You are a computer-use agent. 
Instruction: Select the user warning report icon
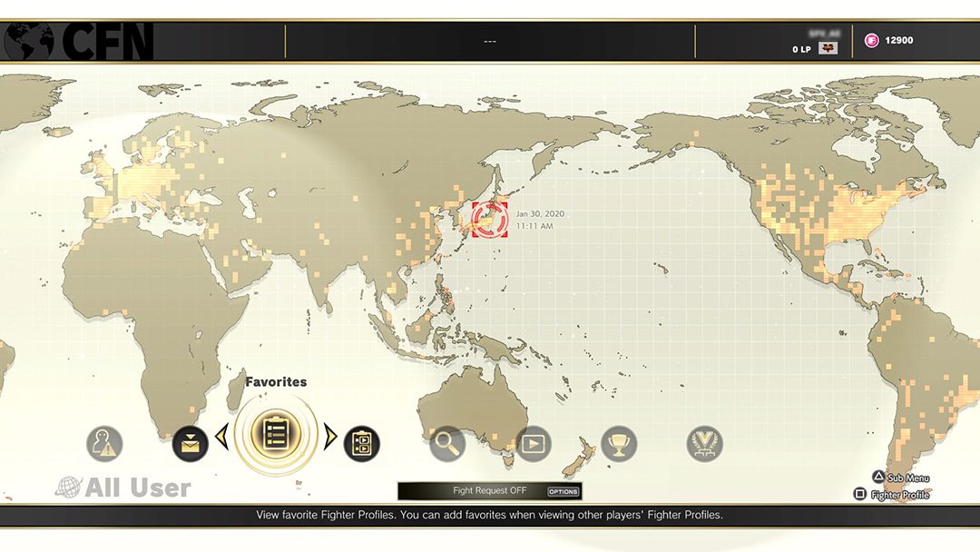pyautogui.click(x=104, y=444)
